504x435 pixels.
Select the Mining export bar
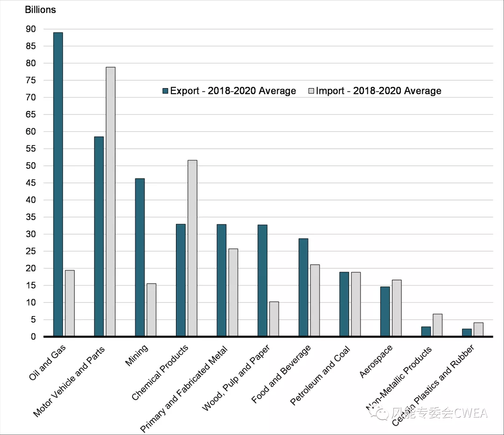pos(140,257)
